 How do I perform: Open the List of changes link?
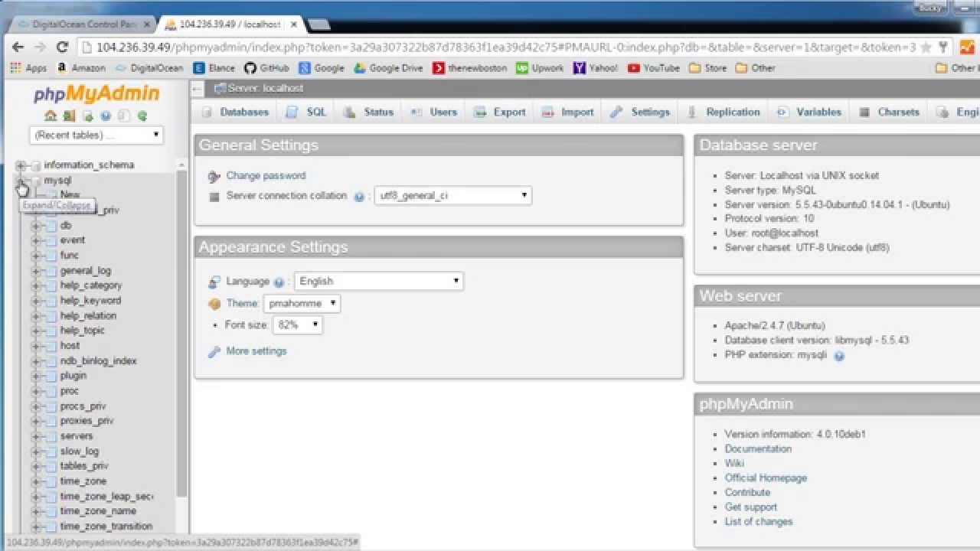[759, 522]
